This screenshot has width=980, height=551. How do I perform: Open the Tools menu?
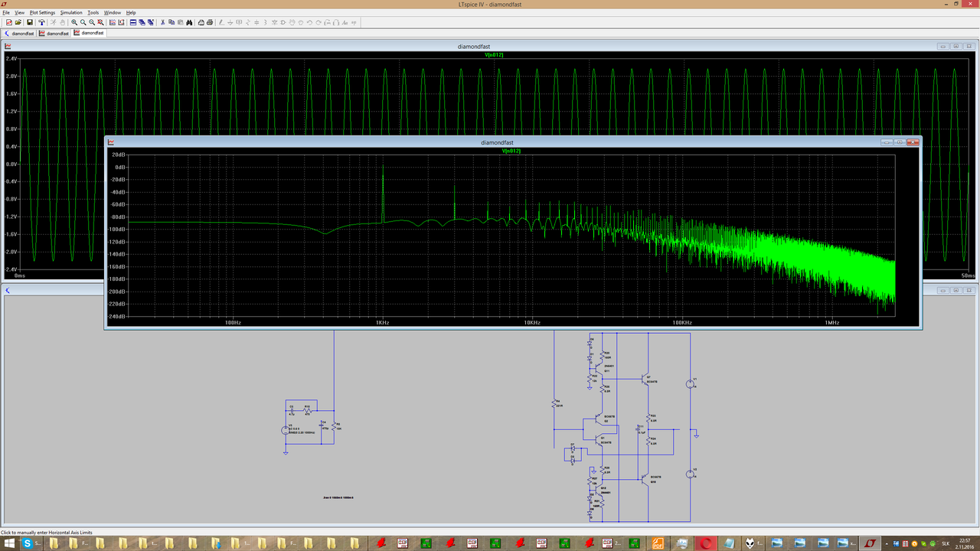click(93, 13)
